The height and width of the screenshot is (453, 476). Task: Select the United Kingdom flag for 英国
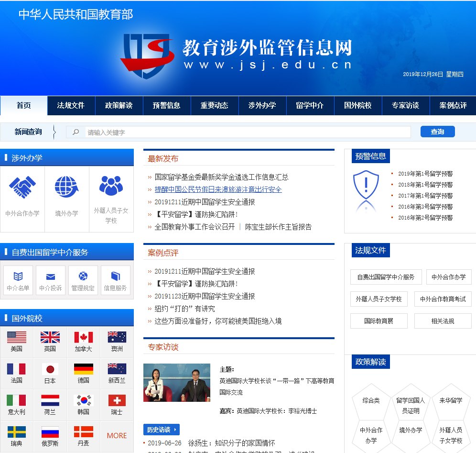click(x=50, y=337)
